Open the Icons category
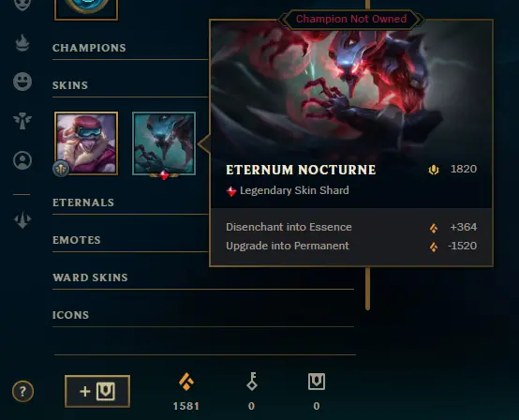This screenshot has width=519, height=420. click(x=70, y=315)
